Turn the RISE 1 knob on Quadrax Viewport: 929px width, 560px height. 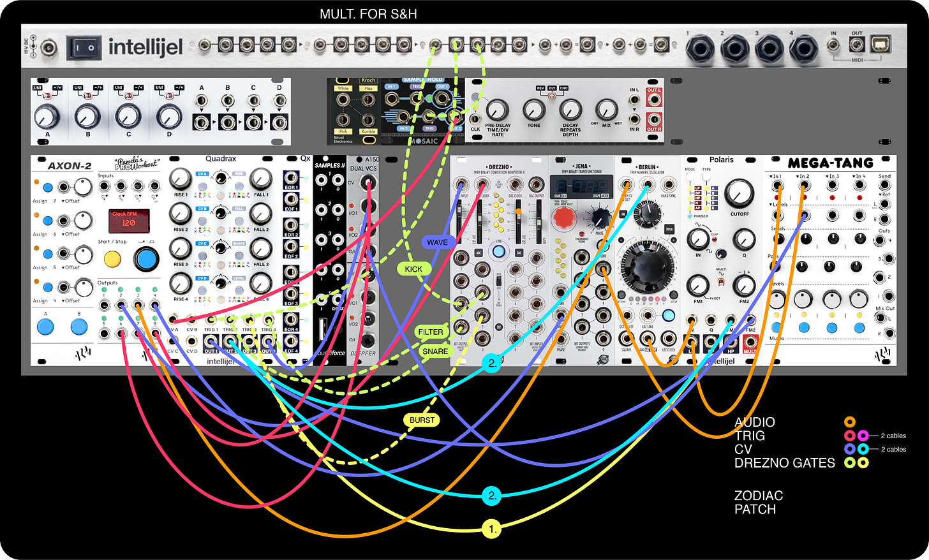181,179
